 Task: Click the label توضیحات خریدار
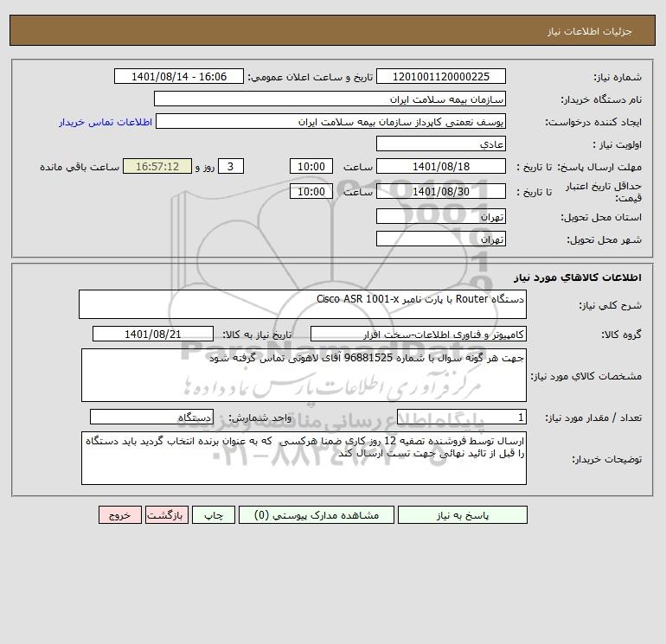[606, 459]
